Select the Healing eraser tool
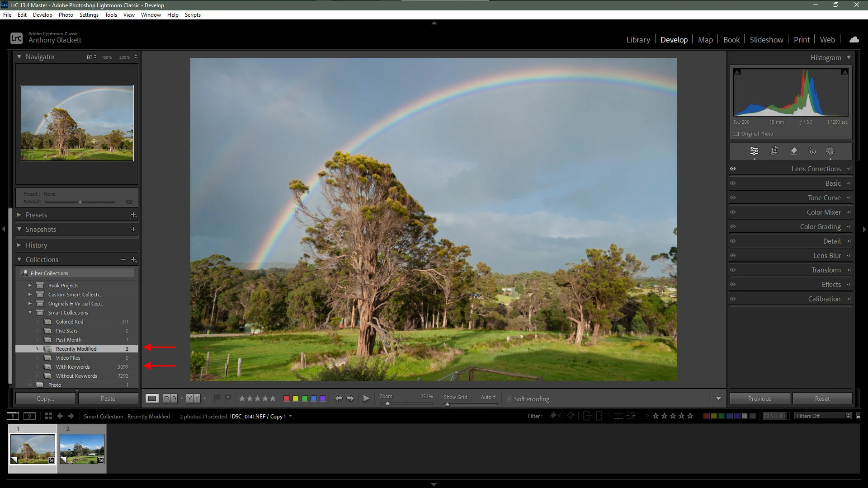Screen dimensions: 868x488 (793, 151)
